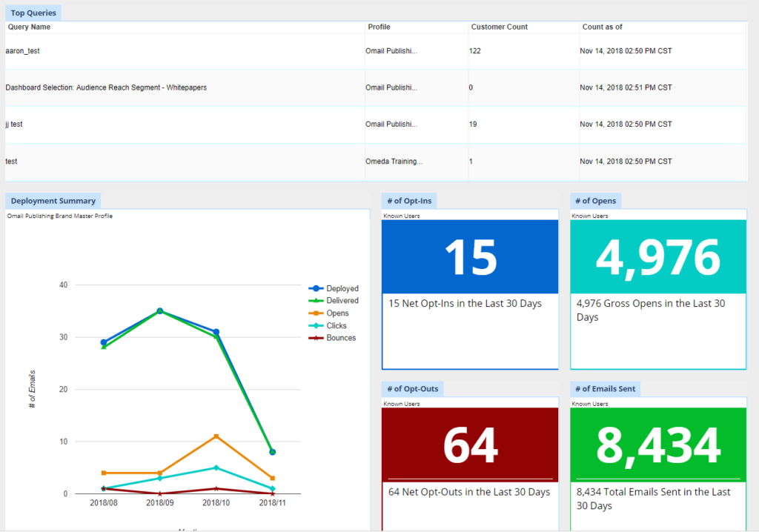Viewport: 759px width, 532px height.
Task: Select the Deployment Summary panel tab
Action: [x=53, y=201]
